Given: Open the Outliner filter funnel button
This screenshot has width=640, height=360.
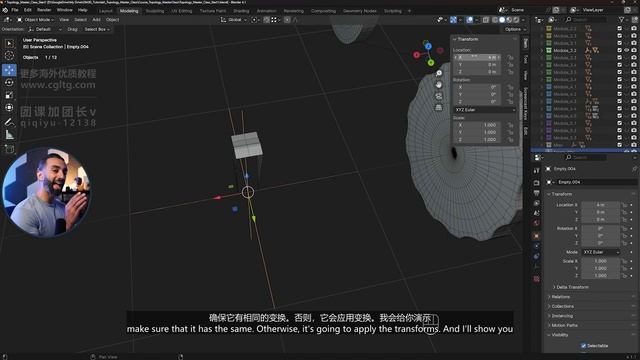Looking at the screenshot, I should [622, 20].
